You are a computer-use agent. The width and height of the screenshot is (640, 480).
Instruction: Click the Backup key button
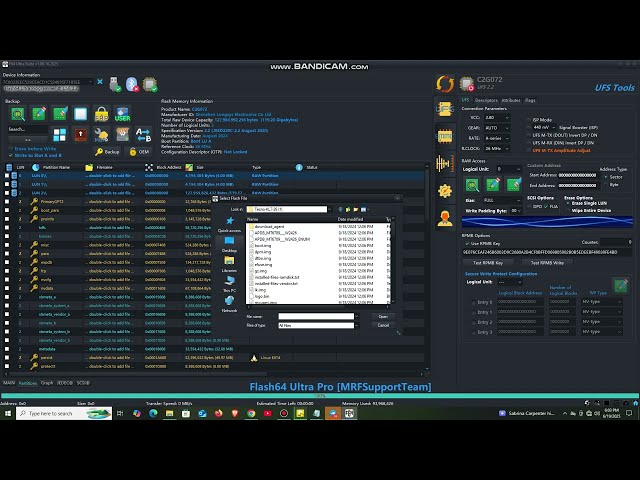tap(107, 152)
